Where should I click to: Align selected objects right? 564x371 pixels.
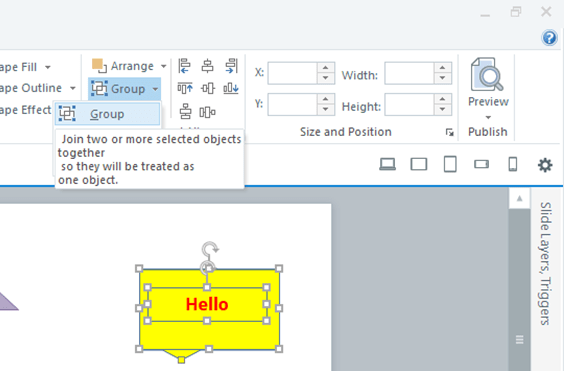(231, 66)
